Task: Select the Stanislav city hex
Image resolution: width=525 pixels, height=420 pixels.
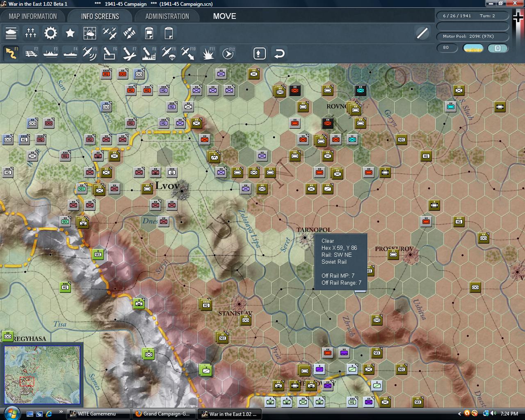Action: point(239,304)
